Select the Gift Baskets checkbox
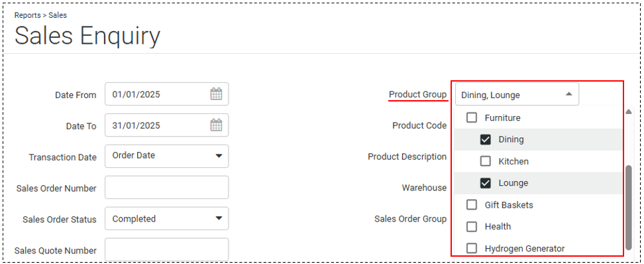This screenshot has height=264, width=644. pos(472,204)
